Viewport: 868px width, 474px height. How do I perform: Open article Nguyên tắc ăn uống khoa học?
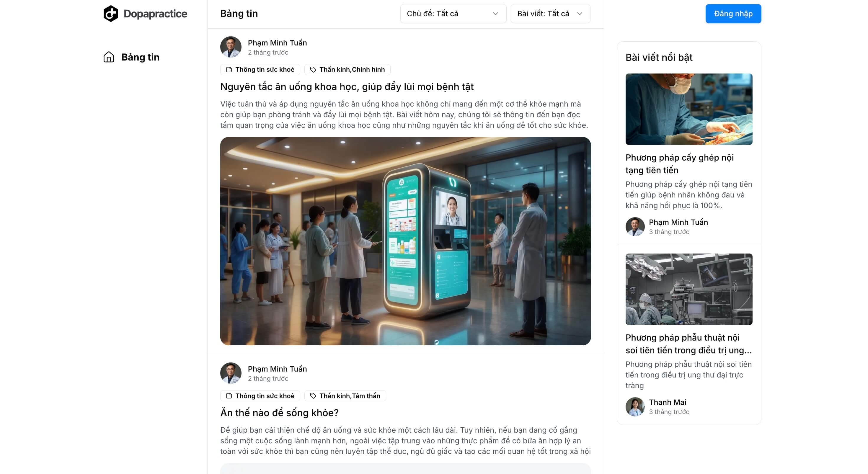(347, 86)
